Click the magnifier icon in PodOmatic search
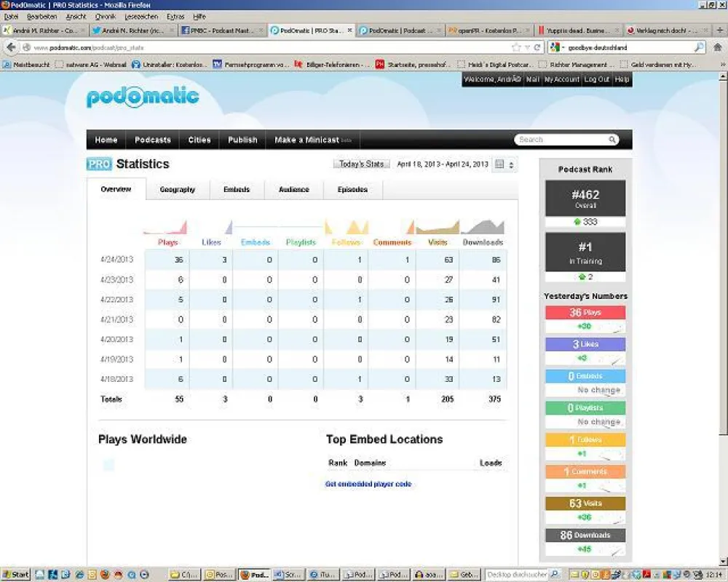Viewport: 728px width, 582px height. (x=612, y=139)
